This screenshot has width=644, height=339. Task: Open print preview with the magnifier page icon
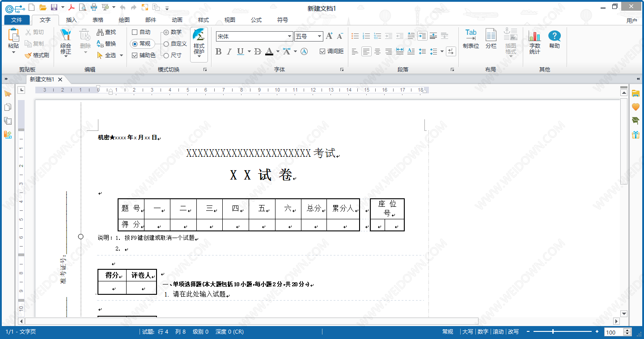pos(82,7)
